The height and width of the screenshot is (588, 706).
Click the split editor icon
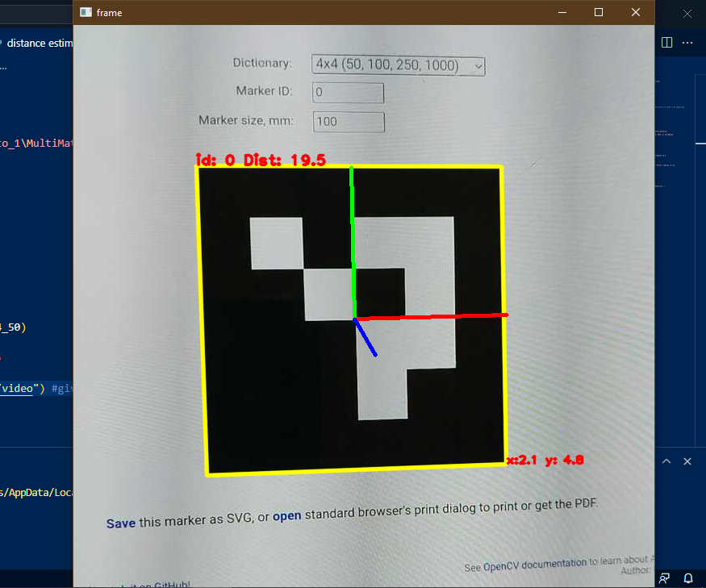(x=666, y=43)
